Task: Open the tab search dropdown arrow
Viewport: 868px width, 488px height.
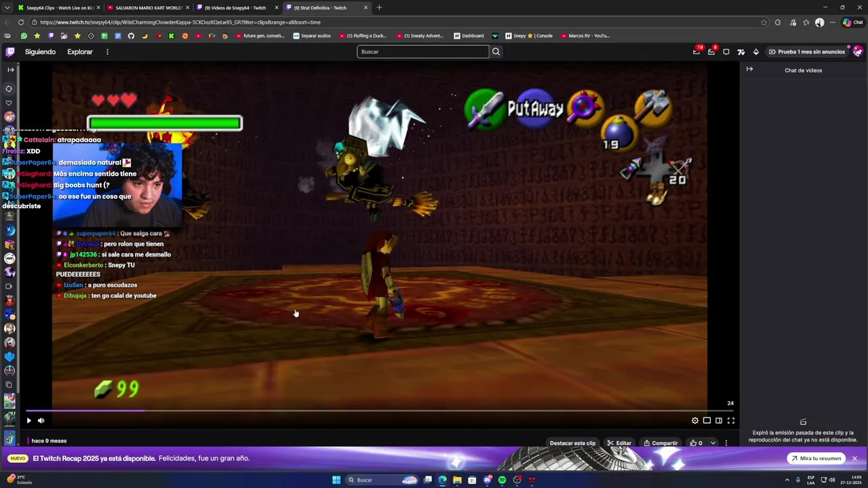Action: (7, 7)
